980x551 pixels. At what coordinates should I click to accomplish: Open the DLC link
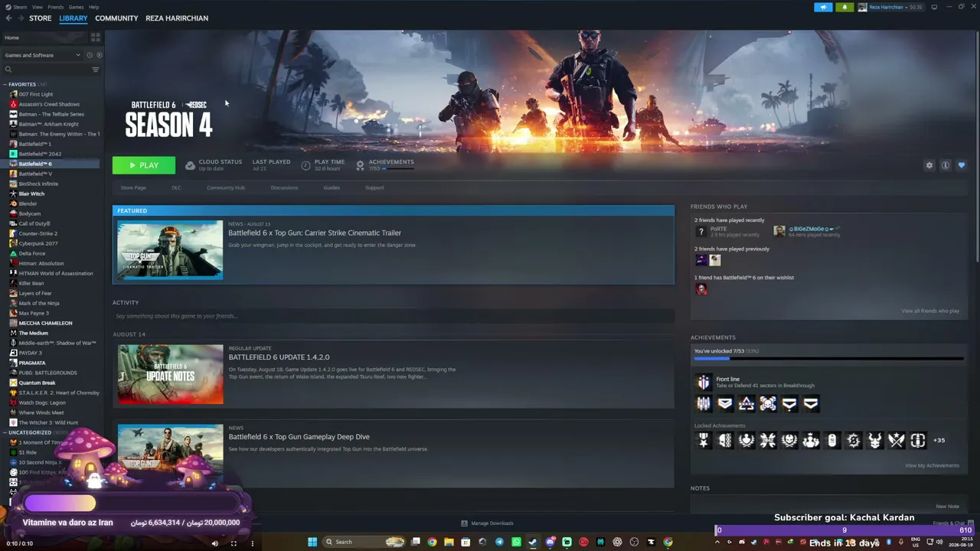click(x=176, y=187)
